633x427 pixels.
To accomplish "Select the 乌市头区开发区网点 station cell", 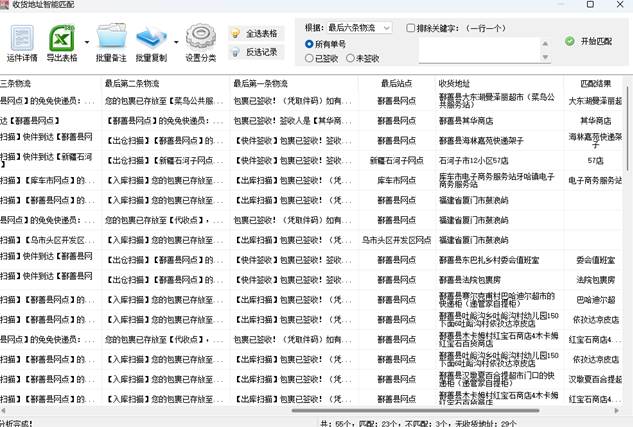I will pyautogui.click(x=396, y=240).
